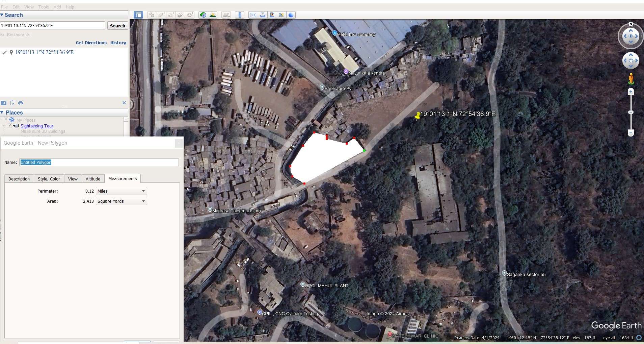Viewport: 644px width, 344px height.
Task: Open the Tools menu
Action: point(44,7)
